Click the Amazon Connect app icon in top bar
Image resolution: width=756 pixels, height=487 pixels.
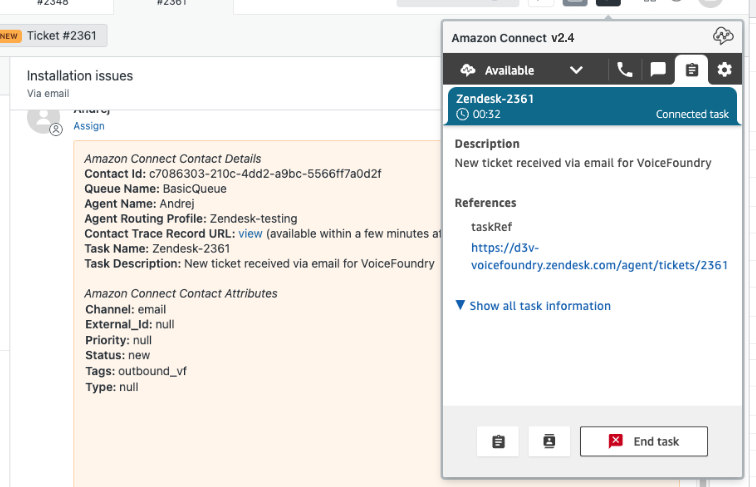(608, 2)
